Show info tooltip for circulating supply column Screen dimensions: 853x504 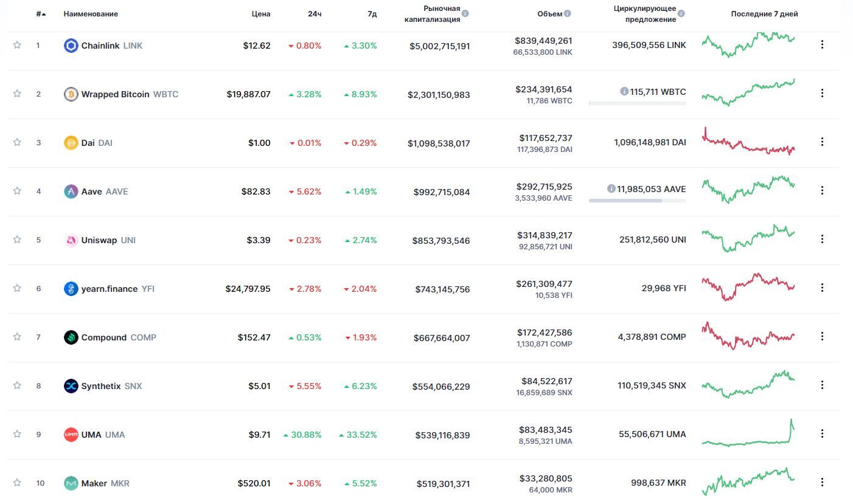[x=681, y=13]
